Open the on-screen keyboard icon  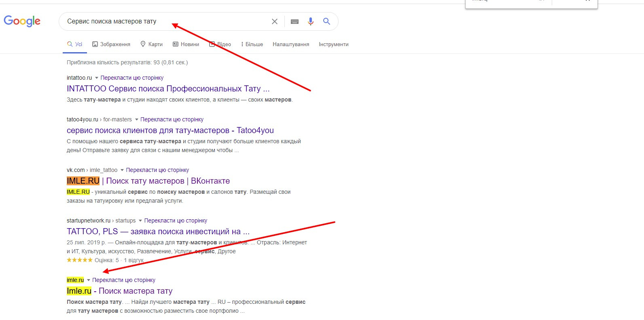coord(294,21)
